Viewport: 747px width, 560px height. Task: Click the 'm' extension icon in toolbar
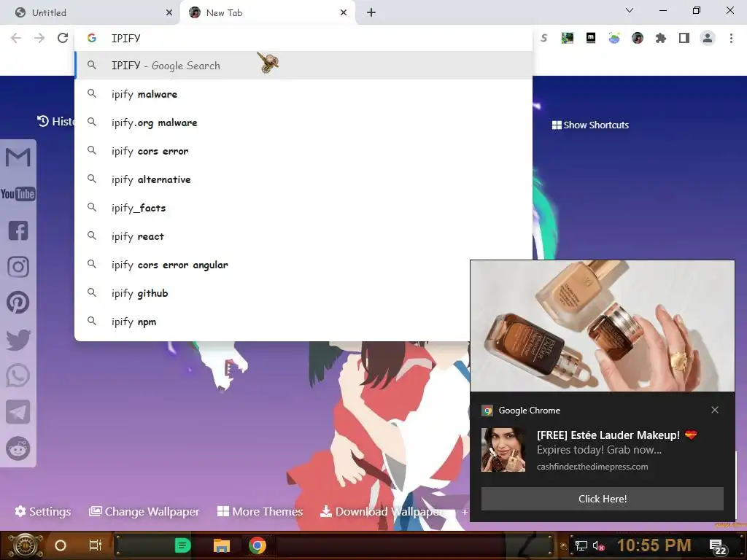tap(591, 38)
